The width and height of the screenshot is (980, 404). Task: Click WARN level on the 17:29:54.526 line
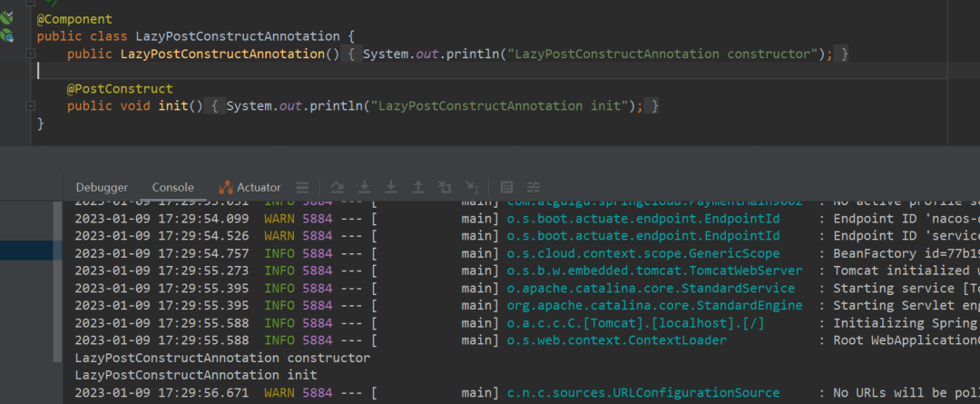(x=279, y=236)
